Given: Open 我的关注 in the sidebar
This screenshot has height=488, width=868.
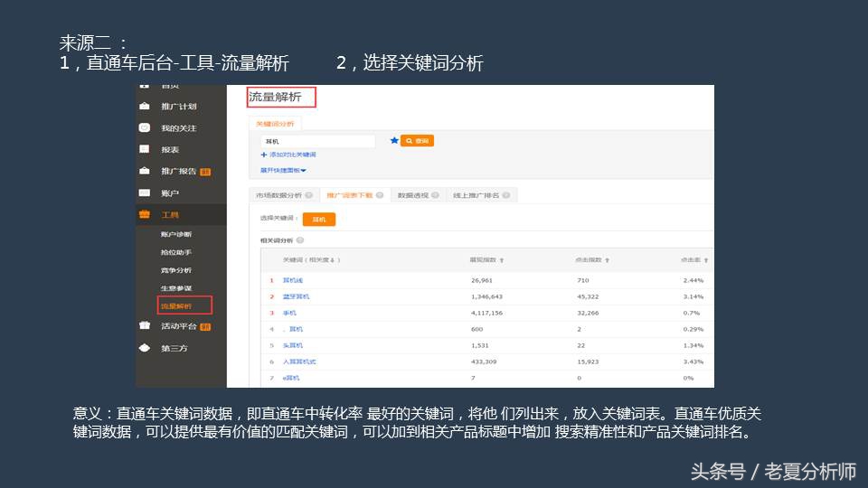Looking at the screenshot, I should [179, 127].
